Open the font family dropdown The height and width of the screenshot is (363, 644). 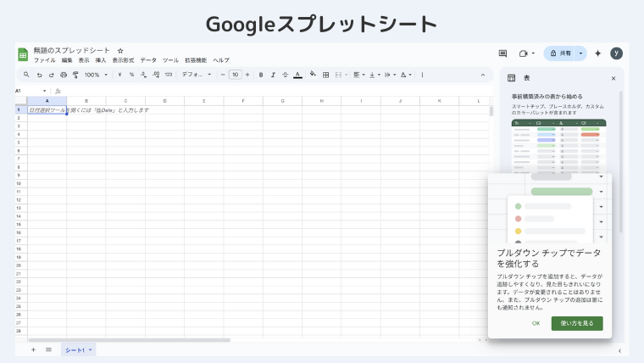pos(197,75)
